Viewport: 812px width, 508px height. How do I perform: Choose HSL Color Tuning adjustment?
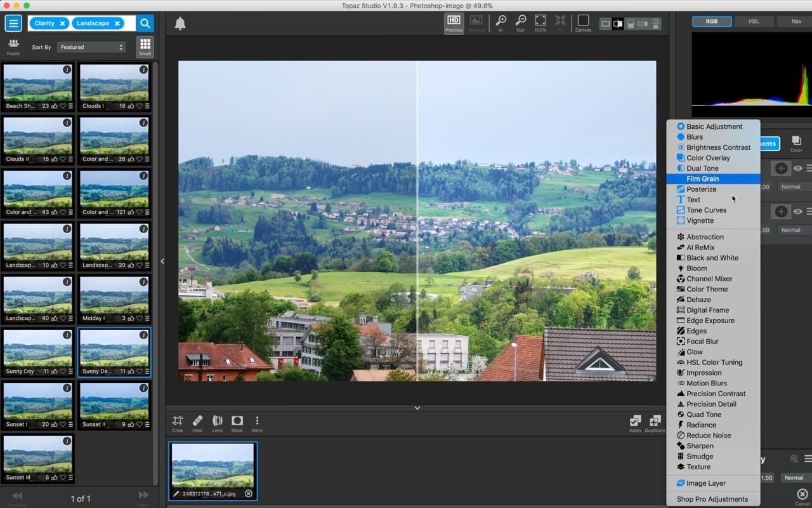coord(713,363)
